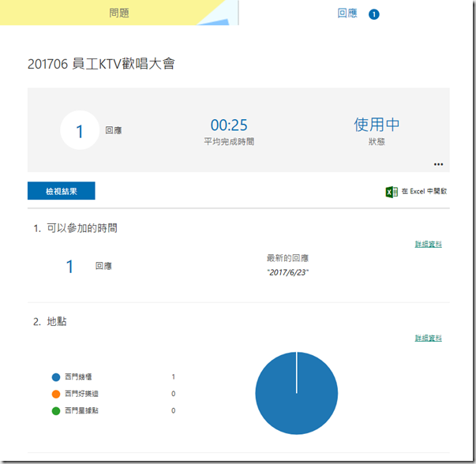Click the blue pie chart
Screen dimensions: 476x464
click(297, 393)
